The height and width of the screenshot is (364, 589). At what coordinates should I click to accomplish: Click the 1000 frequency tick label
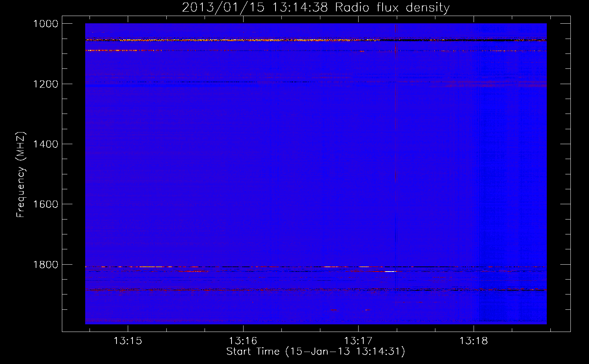46,24
